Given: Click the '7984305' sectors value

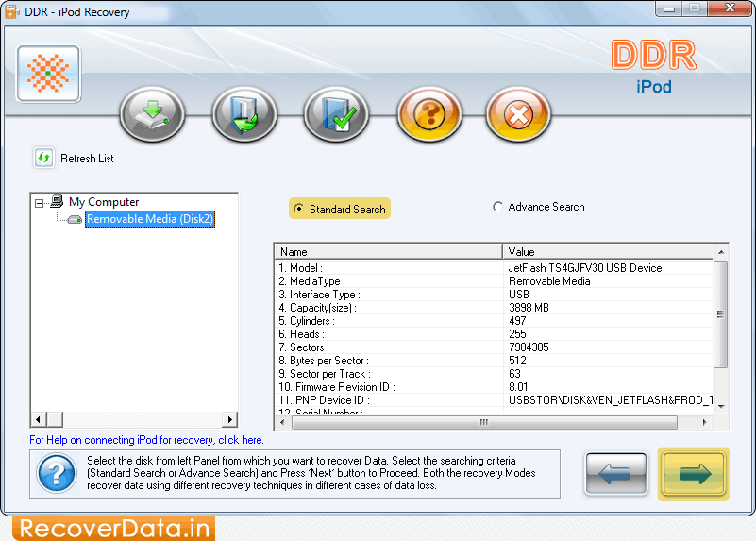Looking at the screenshot, I should 529,347.
